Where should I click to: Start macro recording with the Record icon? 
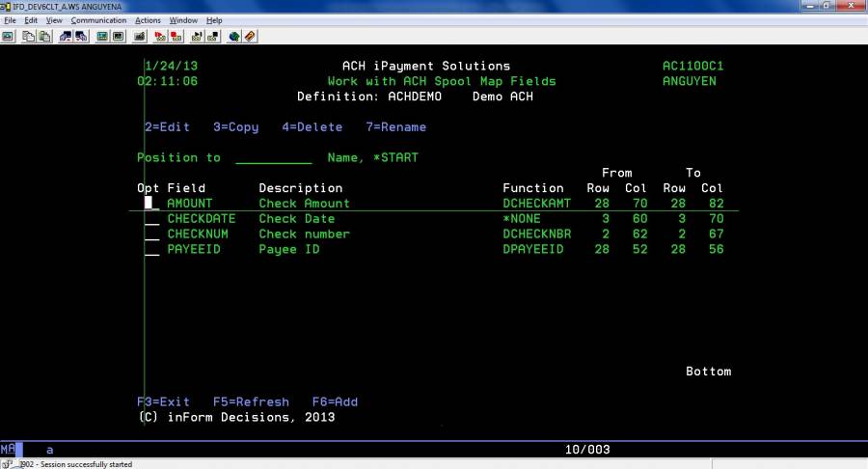point(160,37)
